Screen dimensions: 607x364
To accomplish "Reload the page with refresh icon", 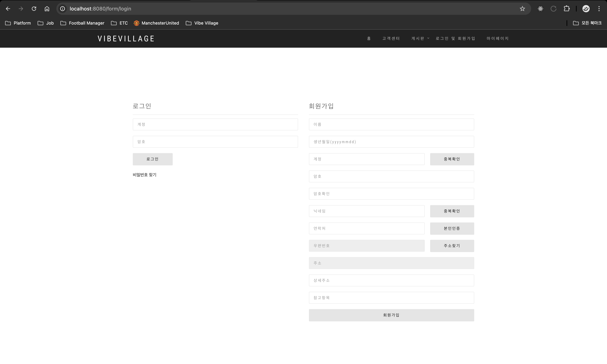I will [x=34, y=9].
